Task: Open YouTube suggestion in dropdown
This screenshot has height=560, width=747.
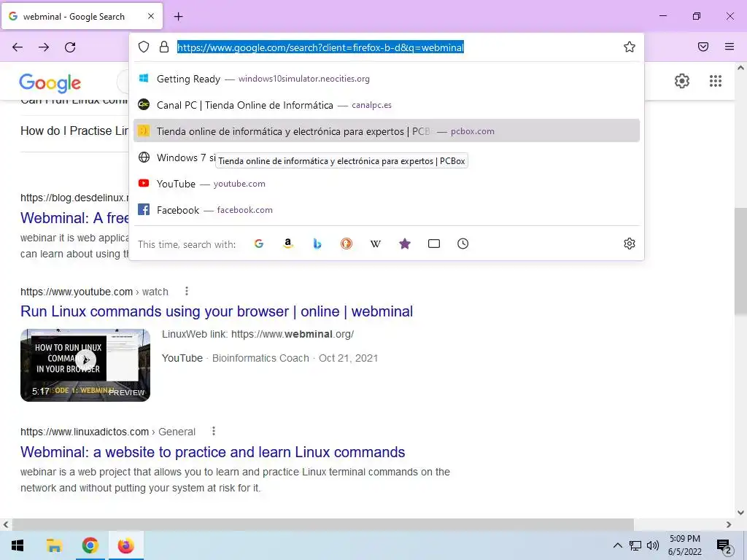Action: click(x=387, y=184)
